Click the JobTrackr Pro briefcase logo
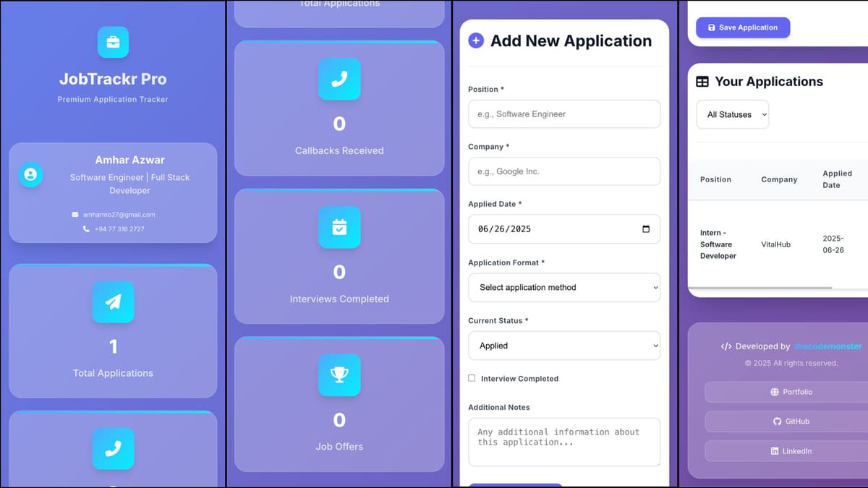868x488 pixels. pos(113,42)
